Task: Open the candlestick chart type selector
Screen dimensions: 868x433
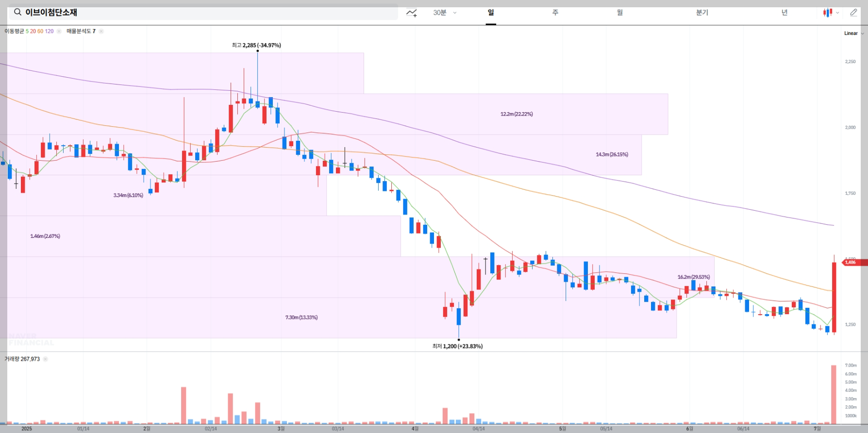Action: point(831,13)
